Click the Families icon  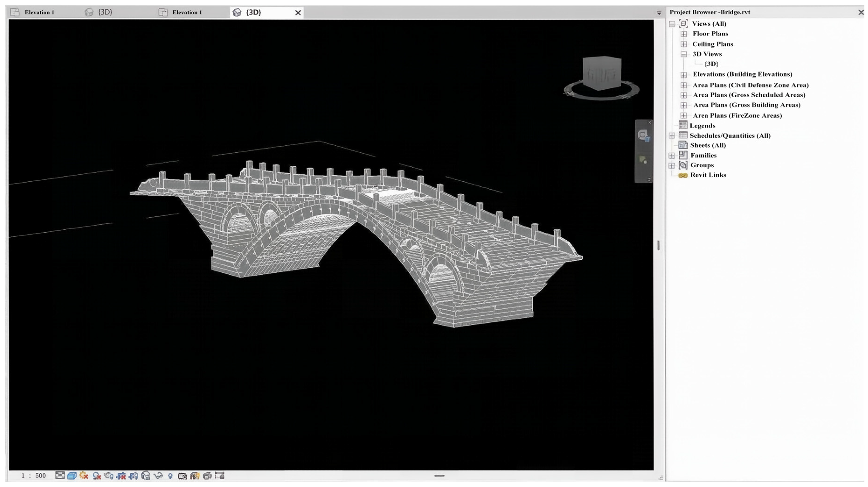coord(683,155)
